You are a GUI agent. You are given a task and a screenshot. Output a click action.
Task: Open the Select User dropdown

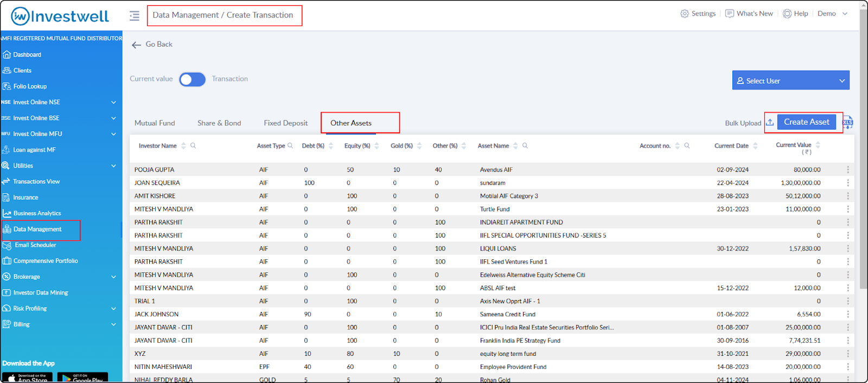coord(791,80)
